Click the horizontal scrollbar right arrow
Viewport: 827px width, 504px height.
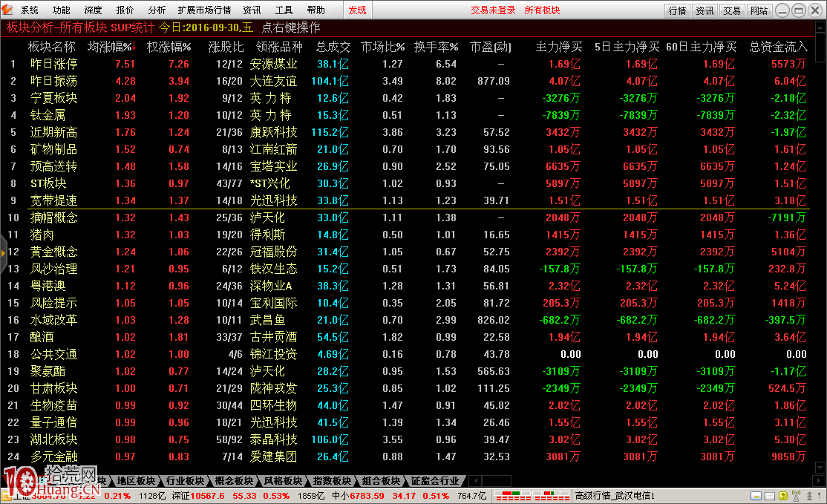(820, 481)
